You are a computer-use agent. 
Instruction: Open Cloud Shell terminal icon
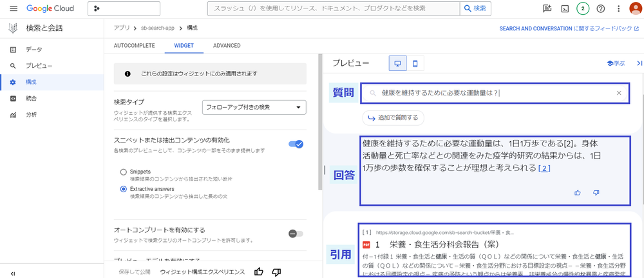click(x=565, y=8)
